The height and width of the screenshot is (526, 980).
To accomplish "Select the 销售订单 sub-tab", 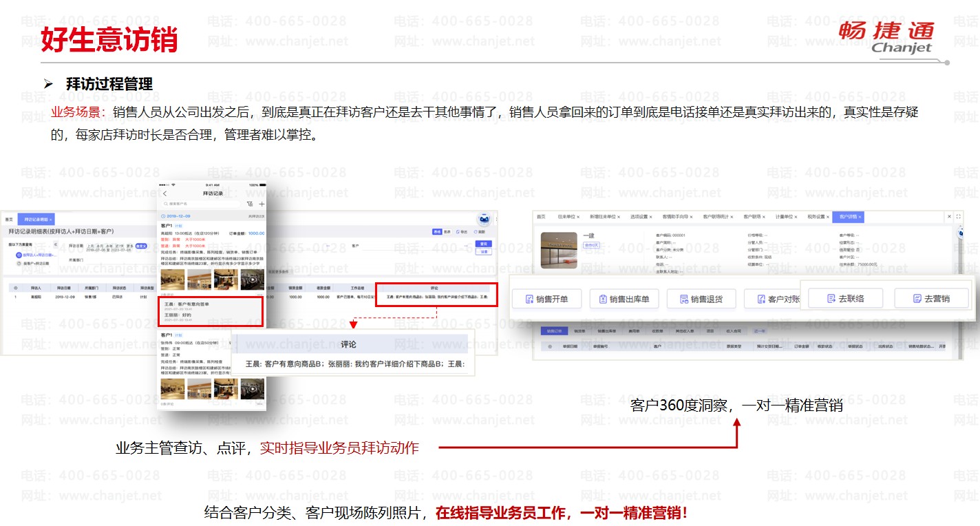I will coord(553,331).
